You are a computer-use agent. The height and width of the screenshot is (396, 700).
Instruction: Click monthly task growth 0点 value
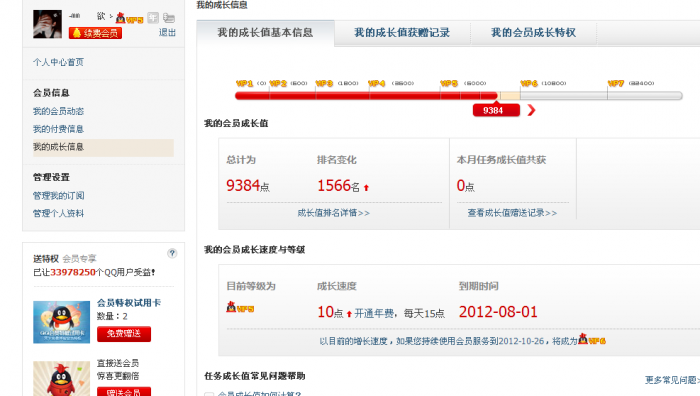click(466, 185)
